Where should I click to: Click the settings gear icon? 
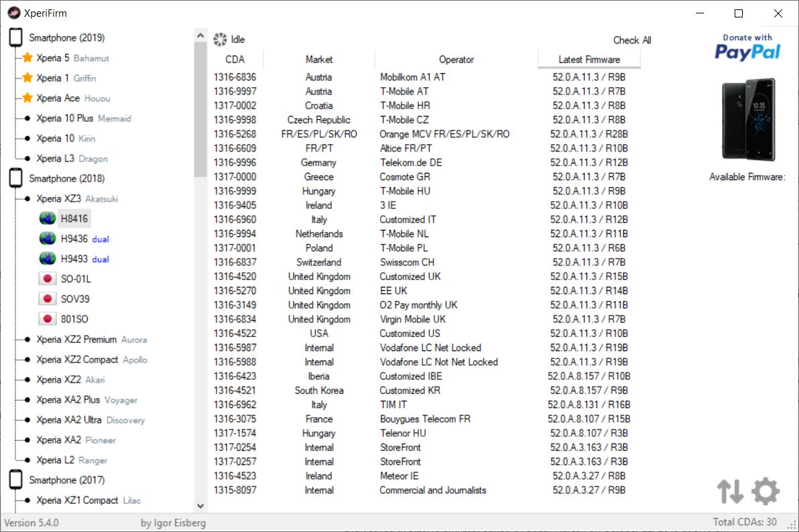pos(765,491)
